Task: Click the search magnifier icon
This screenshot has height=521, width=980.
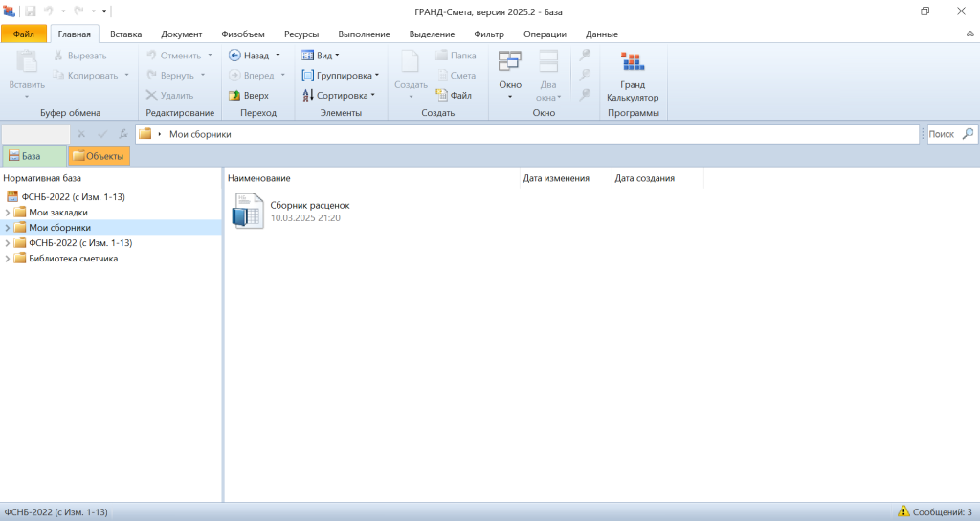Action: tap(968, 134)
